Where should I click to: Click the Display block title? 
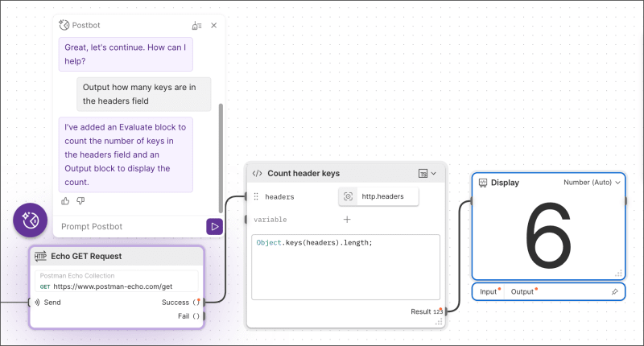coord(505,183)
